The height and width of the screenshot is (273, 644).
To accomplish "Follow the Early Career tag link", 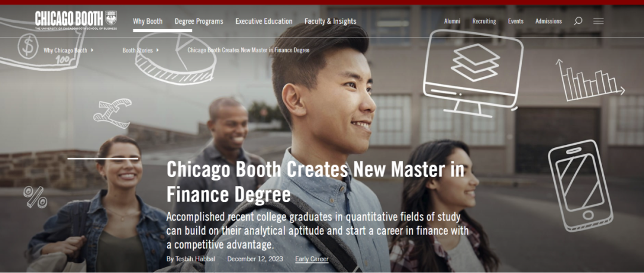I will (312, 259).
